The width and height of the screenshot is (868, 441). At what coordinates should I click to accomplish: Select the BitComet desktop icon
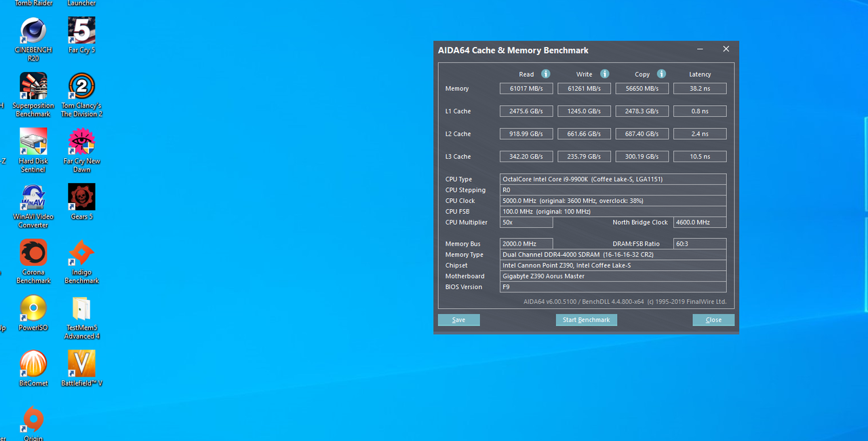pos(33,369)
